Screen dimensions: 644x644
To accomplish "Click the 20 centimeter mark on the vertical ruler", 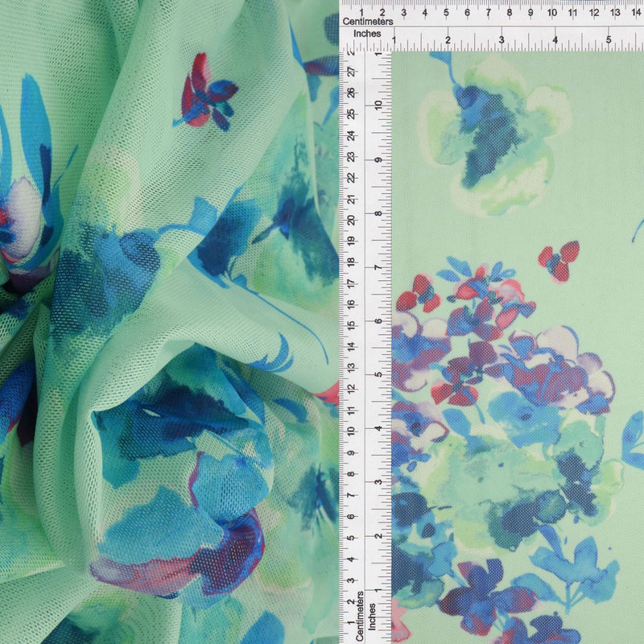I will [352, 220].
